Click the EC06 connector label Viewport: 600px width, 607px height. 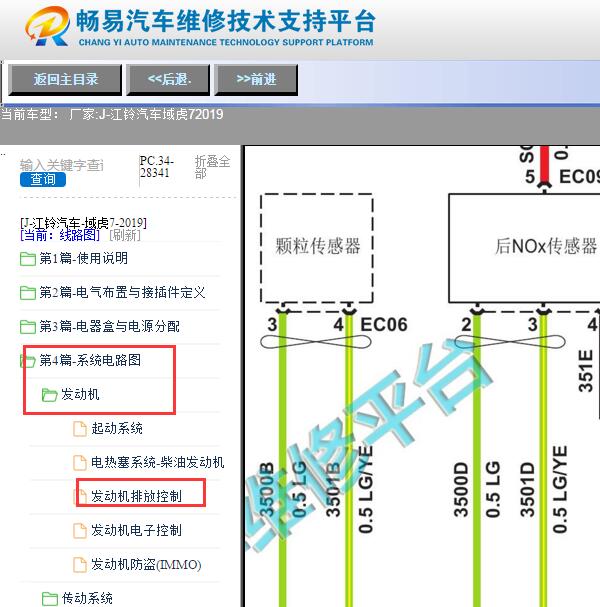[384, 325]
